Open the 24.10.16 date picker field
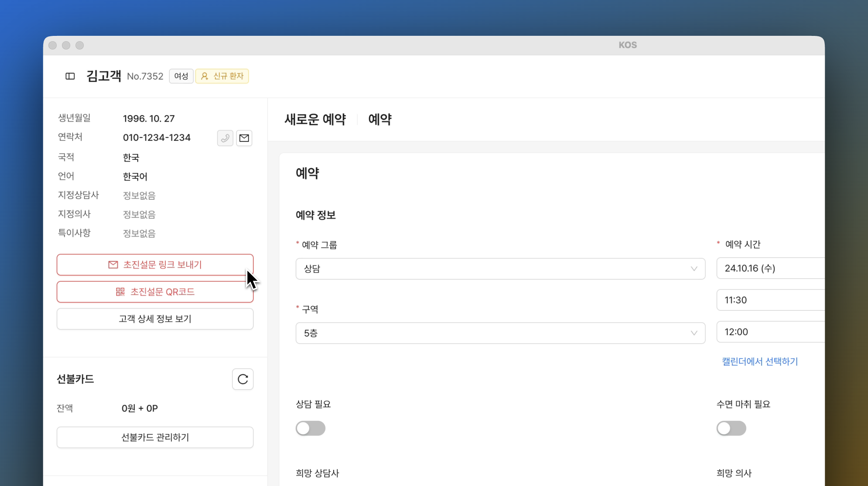The width and height of the screenshot is (868, 486). click(x=770, y=268)
